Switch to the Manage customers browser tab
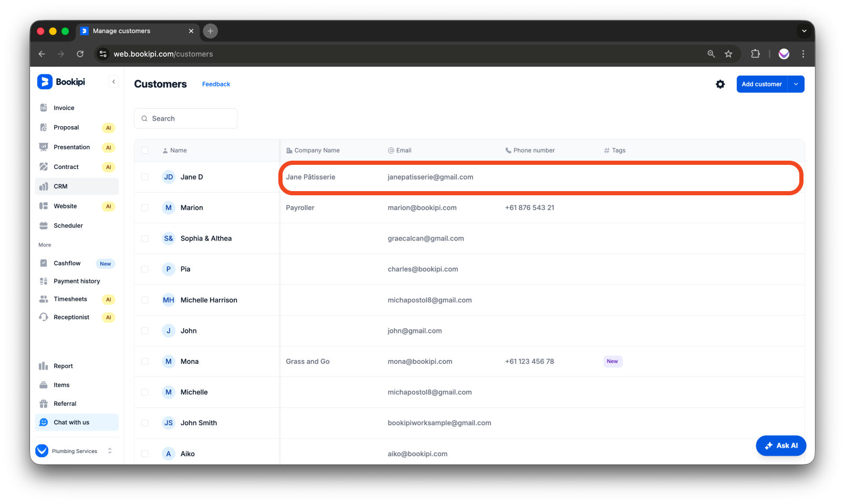The image size is (845, 504). (x=121, y=31)
